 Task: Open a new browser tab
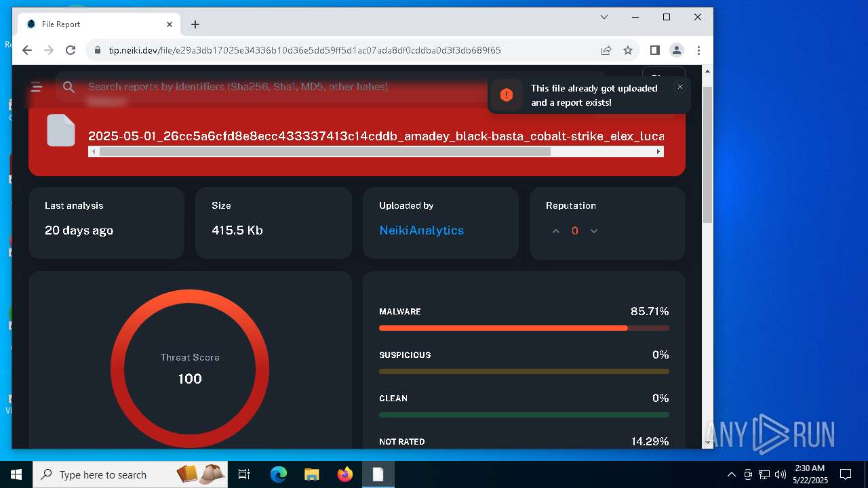(195, 24)
